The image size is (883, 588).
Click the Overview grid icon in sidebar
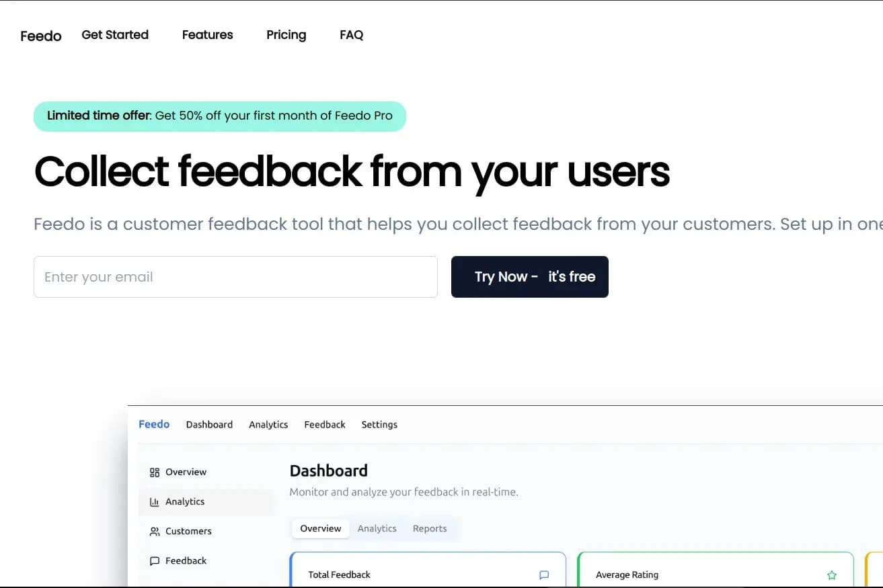[155, 472]
